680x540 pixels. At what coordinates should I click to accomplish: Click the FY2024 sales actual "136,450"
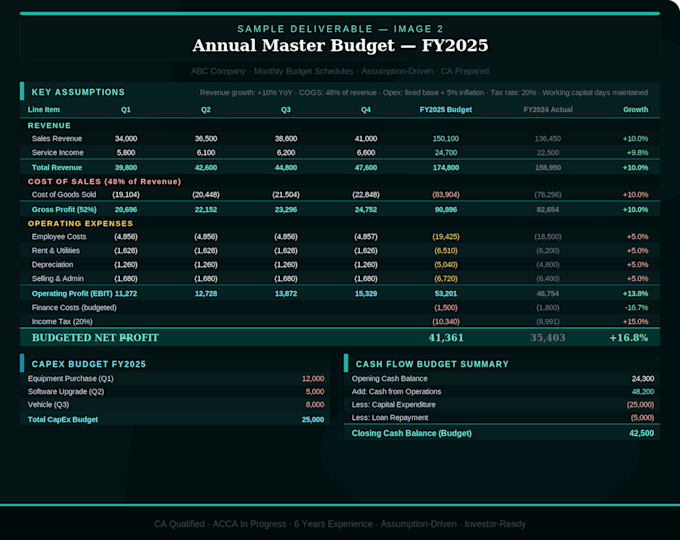[548, 139]
